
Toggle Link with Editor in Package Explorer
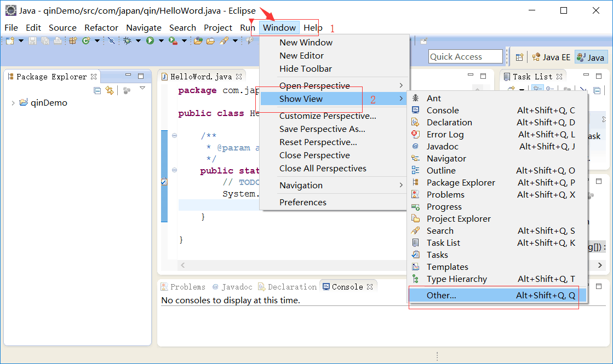(x=110, y=91)
